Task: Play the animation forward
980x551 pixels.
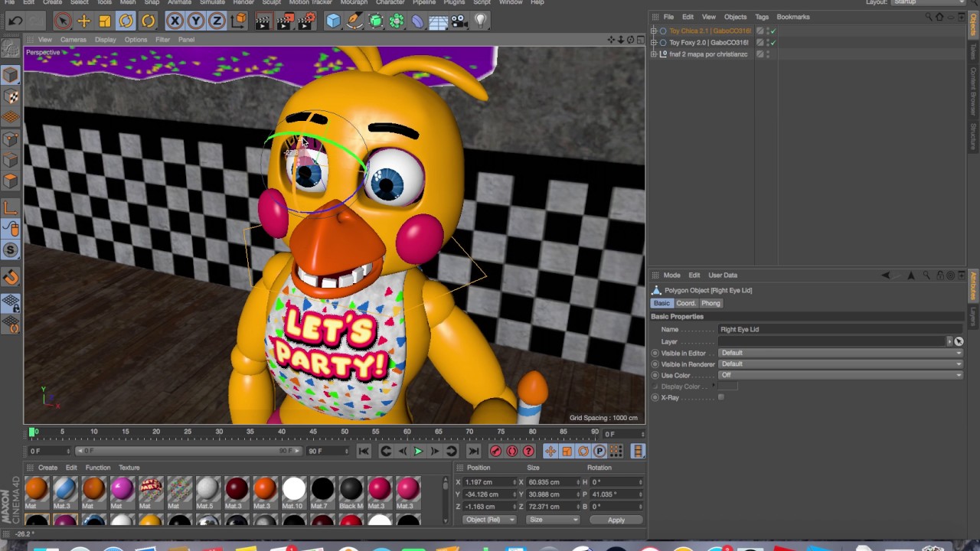Action: (x=418, y=452)
